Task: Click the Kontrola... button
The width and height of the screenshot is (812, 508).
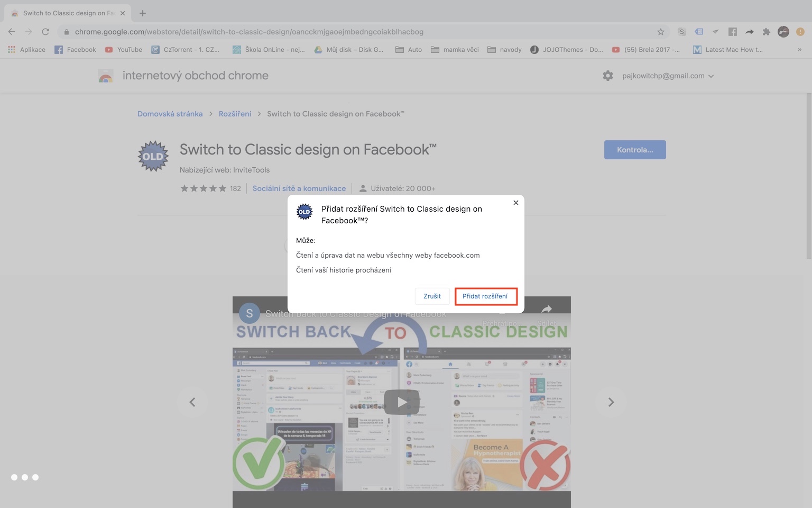Action: [x=635, y=150]
